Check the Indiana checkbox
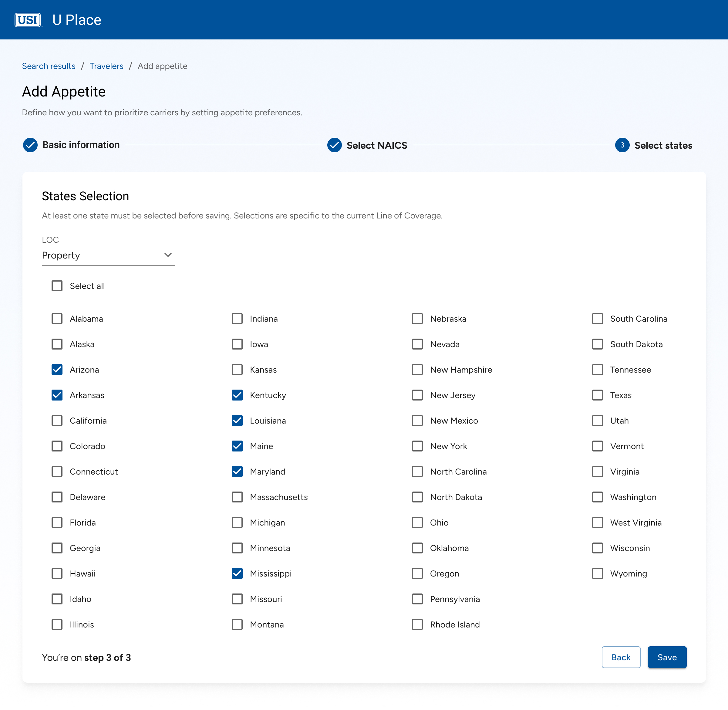The image size is (728, 710). (x=237, y=319)
